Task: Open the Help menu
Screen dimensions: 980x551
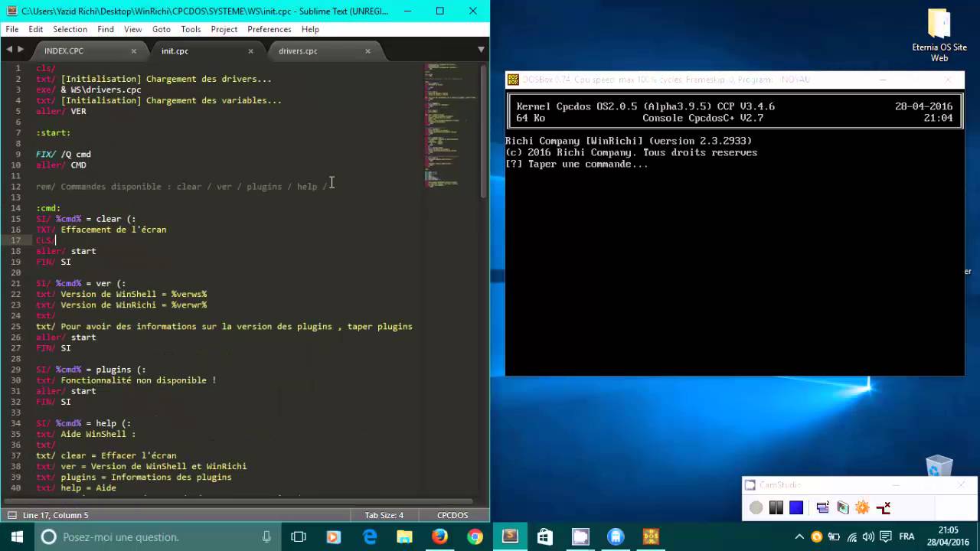Action: pos(310,29)
